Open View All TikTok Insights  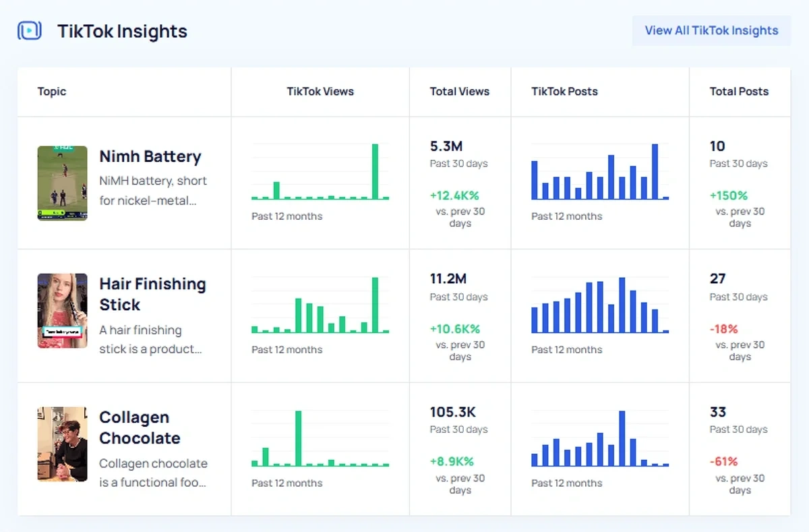pos(711,30)
